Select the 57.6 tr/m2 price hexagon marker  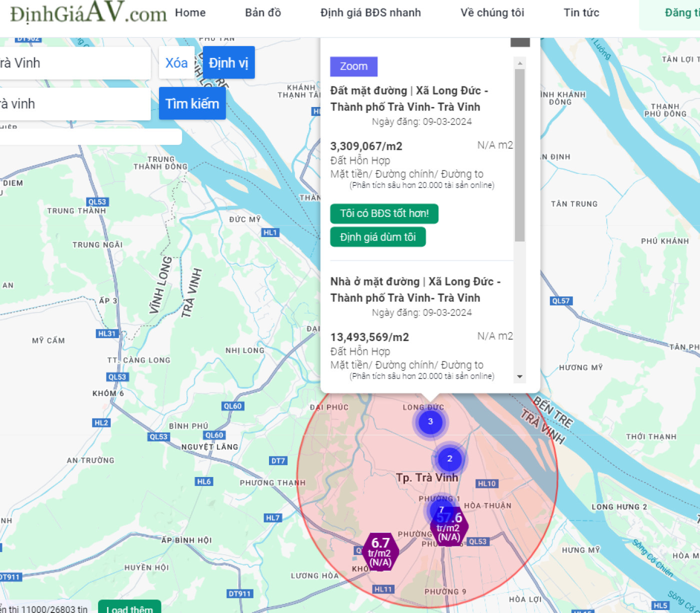[449, 527]
